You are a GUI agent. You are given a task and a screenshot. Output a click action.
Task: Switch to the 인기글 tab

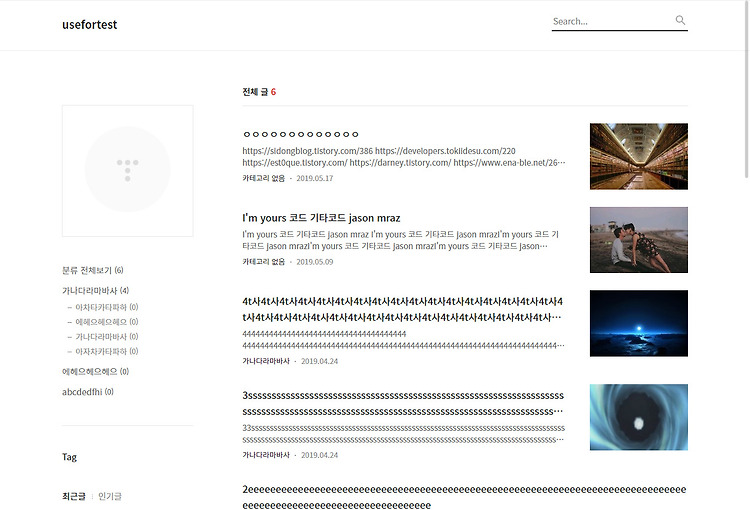(x=110, y=496)
